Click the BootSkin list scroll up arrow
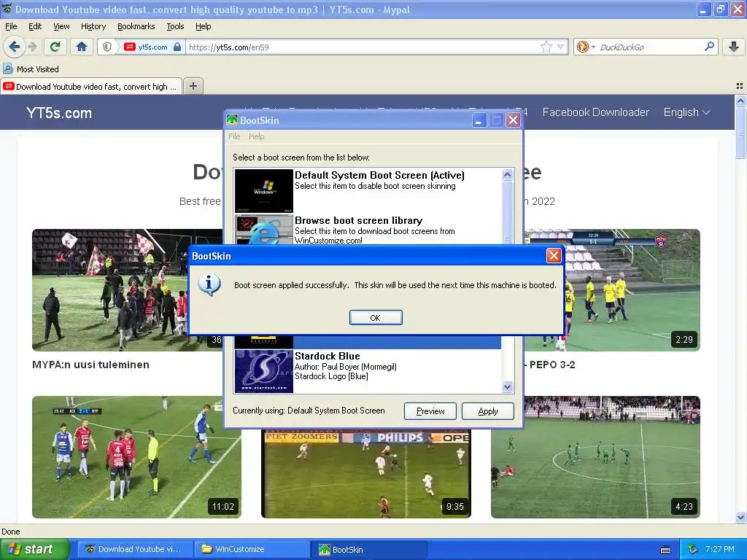This screenshot has height=560, width=747. 508,175
